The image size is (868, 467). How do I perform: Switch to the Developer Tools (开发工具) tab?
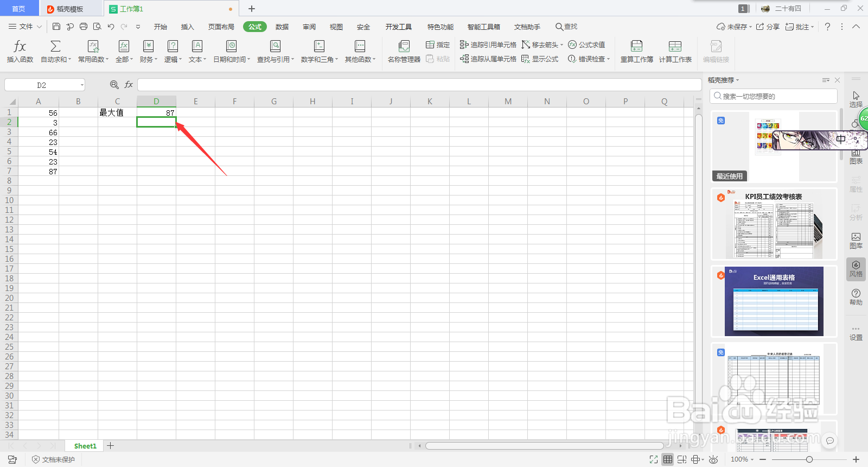pos(399,27)
